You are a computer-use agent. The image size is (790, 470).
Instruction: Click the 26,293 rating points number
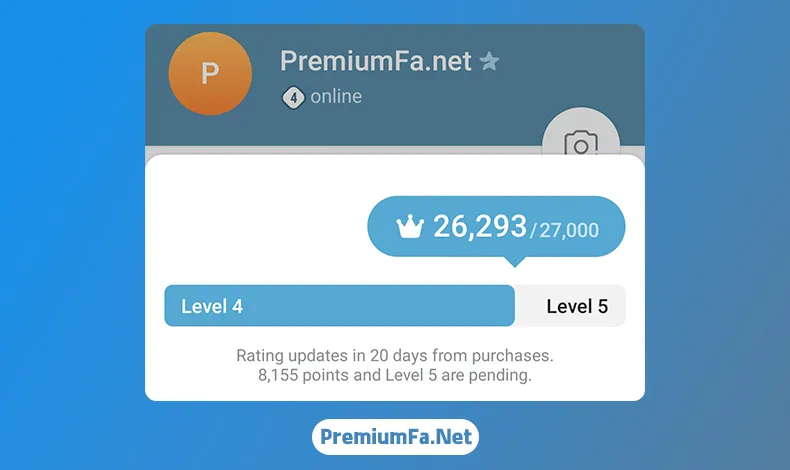click(480, 226)
